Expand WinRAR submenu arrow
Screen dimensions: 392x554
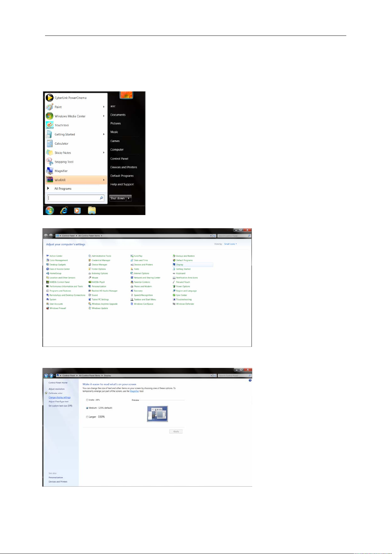click(x=104, y=180)
